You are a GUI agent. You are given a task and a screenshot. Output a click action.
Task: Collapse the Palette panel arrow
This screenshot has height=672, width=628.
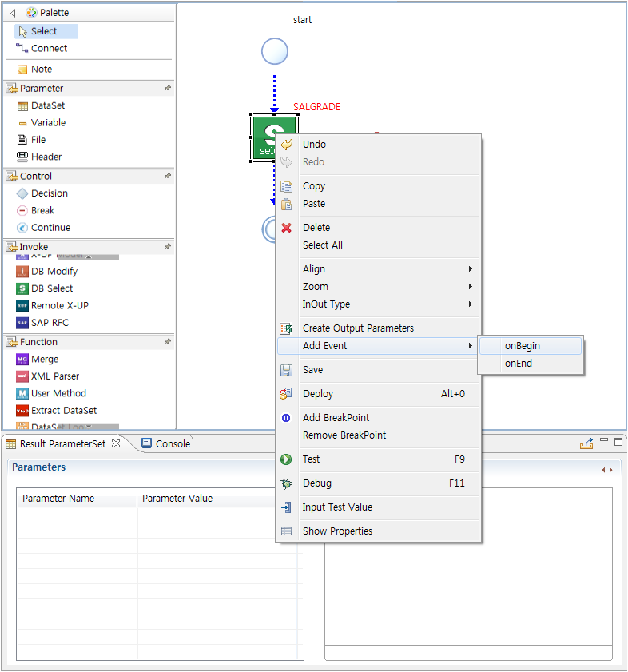click(13, 13)
